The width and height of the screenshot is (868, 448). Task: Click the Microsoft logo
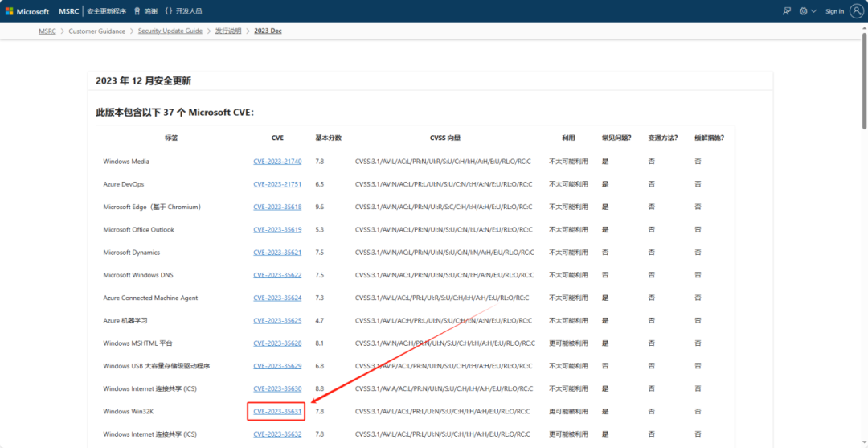[x=27, y=11]
